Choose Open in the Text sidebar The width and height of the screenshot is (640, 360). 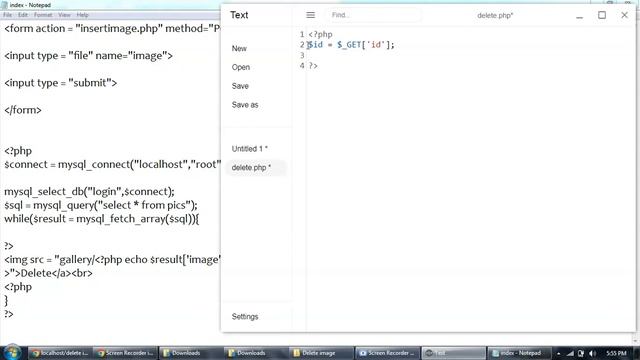tap(241, 67)
